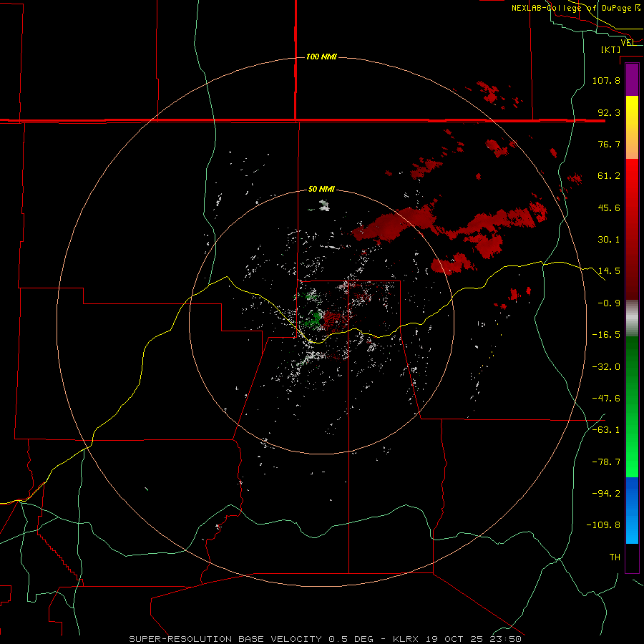Click the 14.5 value on the velocity scale
Screen dimensions: 644x644
(609, 271)
